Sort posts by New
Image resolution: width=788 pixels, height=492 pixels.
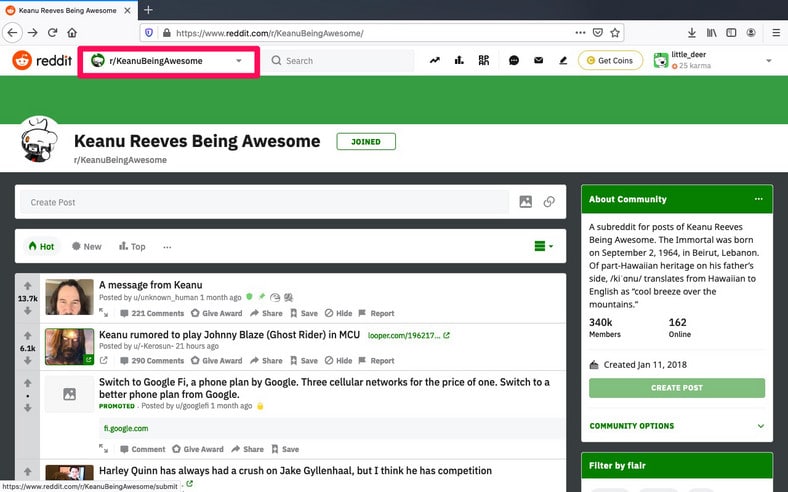(86, 246)
